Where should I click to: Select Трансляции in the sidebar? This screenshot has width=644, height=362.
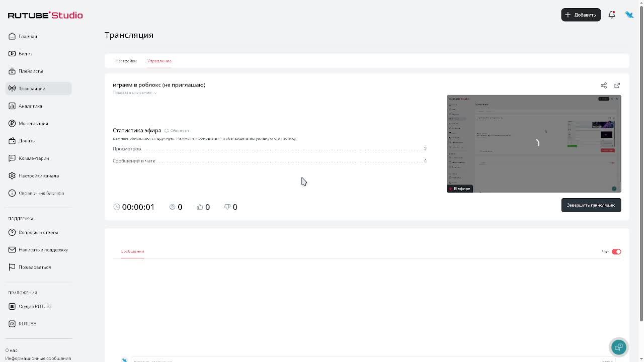pyautogui.click(x=39, y=88)
